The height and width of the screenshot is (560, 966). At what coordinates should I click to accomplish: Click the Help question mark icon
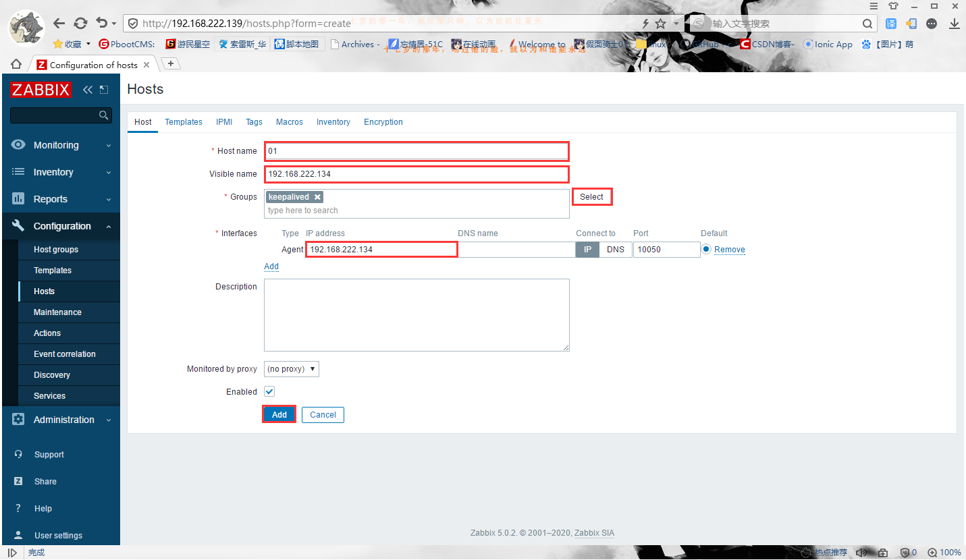click(x=18, y=509)
